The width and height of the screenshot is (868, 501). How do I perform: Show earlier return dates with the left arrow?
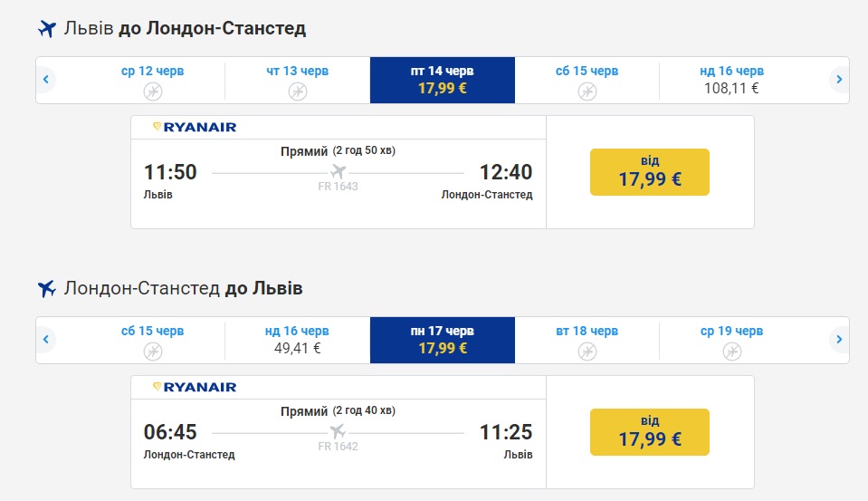pyautogui.click(x=45, y=340)
